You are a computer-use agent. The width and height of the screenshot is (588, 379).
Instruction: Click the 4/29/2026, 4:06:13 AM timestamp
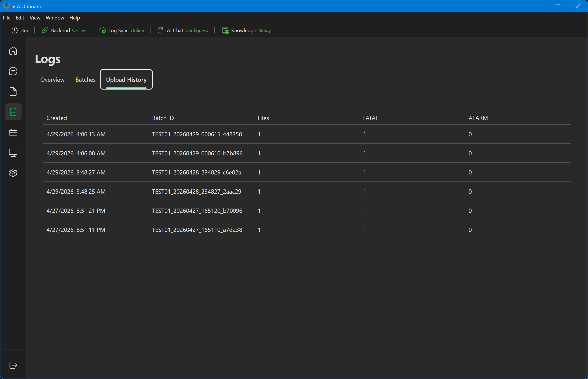click(x=76, y=134)
